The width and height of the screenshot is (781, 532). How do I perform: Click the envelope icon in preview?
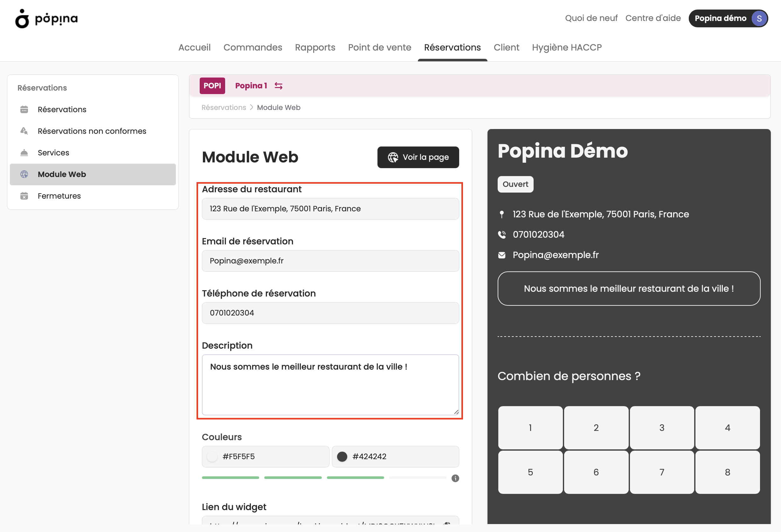coord(502,255)
